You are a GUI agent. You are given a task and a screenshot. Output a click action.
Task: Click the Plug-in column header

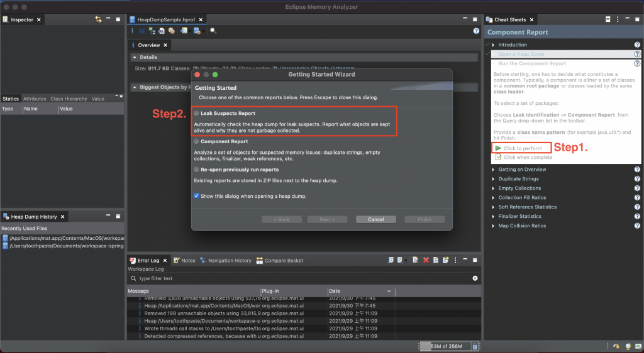click(294, 291)
